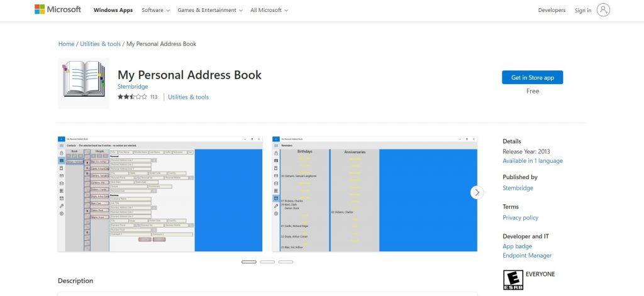This screenshot has width=644, height=296.
Task: Show next screenshot with carousel arrow
Action: (x=477, y=192)
